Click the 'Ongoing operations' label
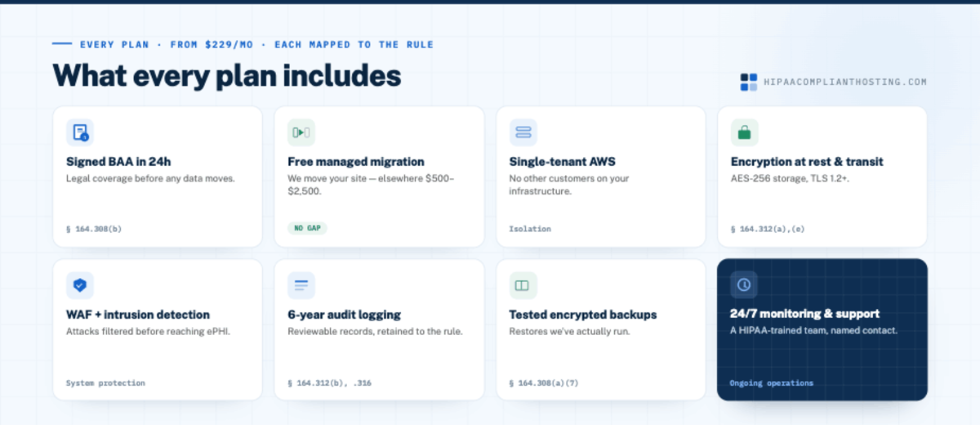This screenshot has width=980, height=425. click(x=772, y=382)
